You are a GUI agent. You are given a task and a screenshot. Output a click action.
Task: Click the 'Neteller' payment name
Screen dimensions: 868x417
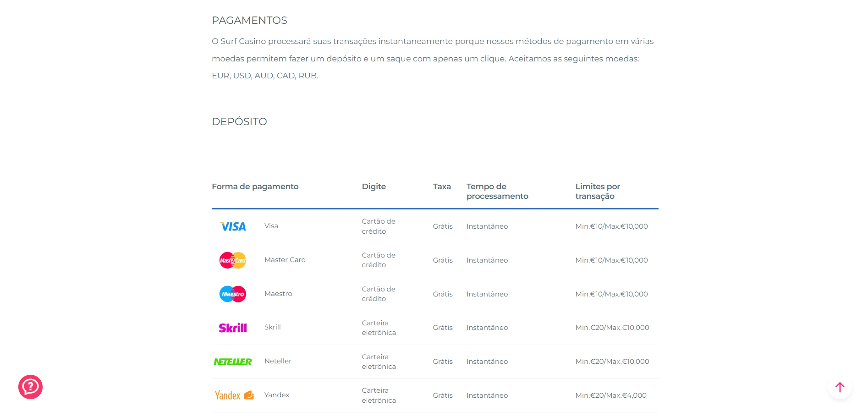tap(278, 361)
